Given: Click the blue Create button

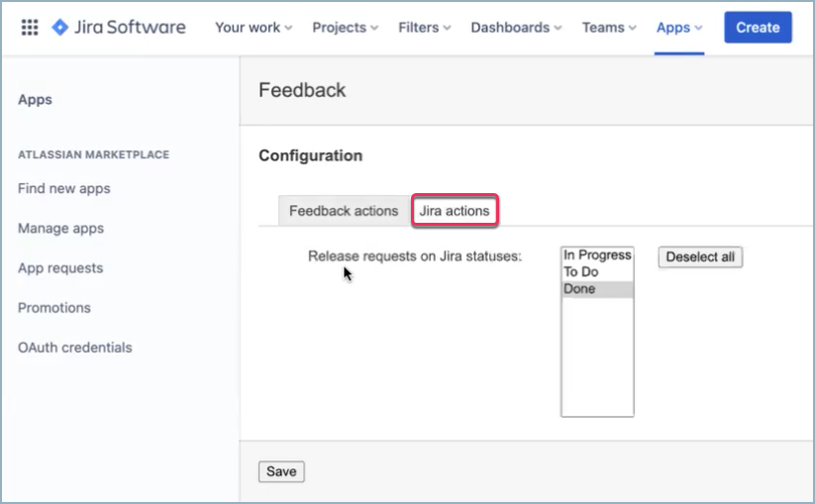Looking at the screenshot, I should coord(758,28).
